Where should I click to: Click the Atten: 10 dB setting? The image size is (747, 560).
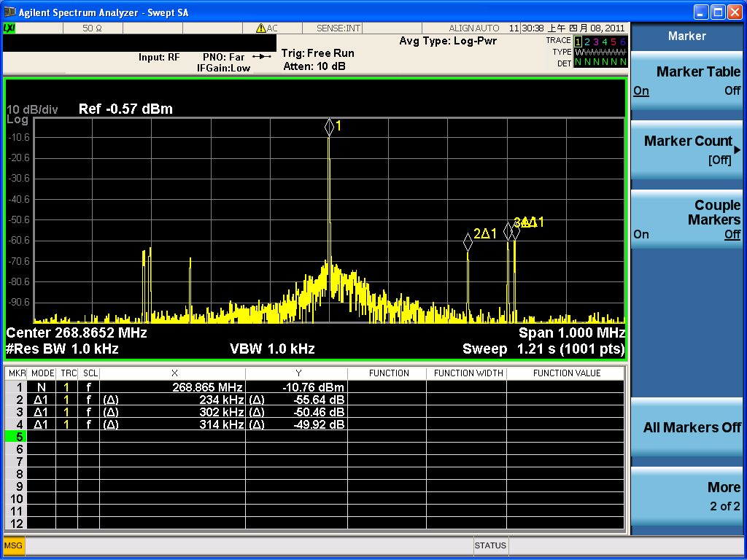[314, 66]
